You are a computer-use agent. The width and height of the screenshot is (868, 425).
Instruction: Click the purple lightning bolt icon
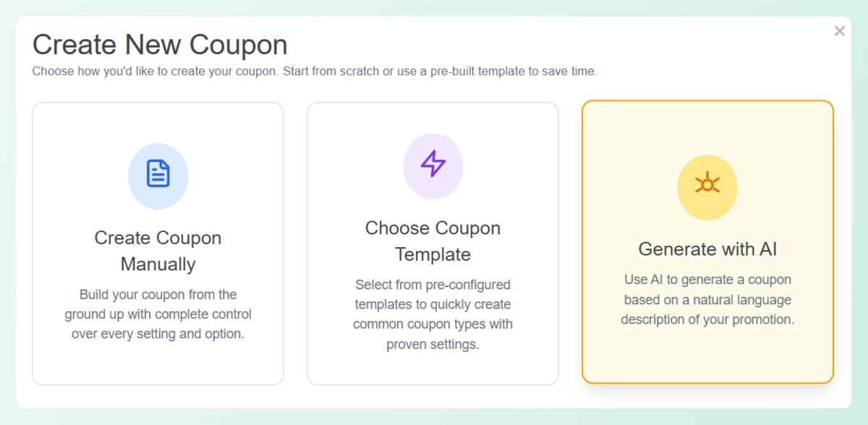point(433,163)
